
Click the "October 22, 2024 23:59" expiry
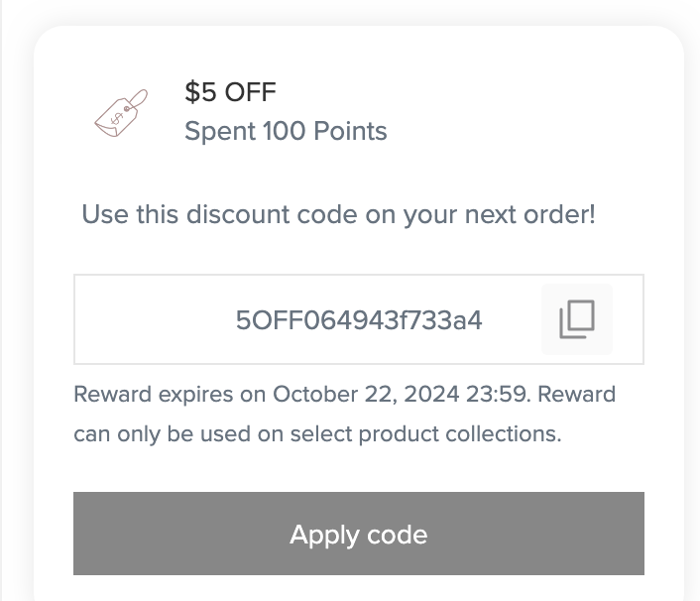point(400,395)
